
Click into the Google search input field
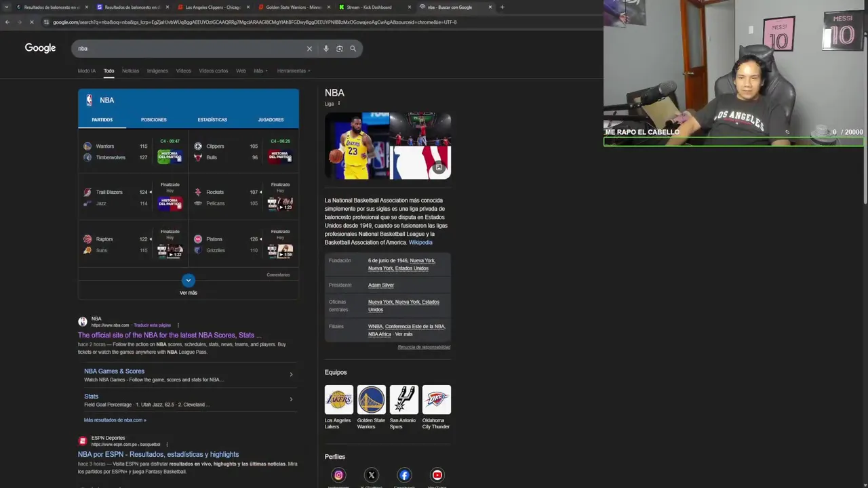coord(190,49)
